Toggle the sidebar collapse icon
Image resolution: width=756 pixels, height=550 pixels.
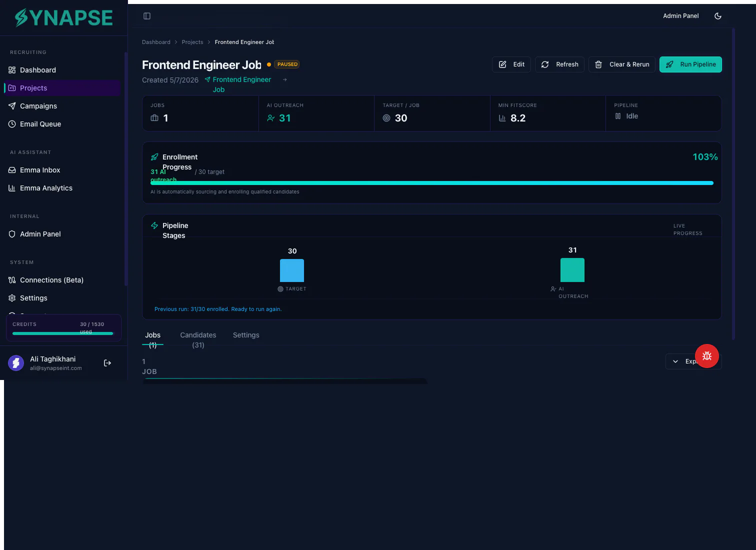(147, 16)
